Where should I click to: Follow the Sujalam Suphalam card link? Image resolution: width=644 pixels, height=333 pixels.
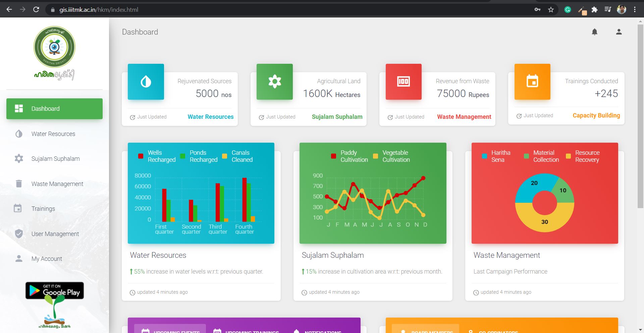point(337,117)
